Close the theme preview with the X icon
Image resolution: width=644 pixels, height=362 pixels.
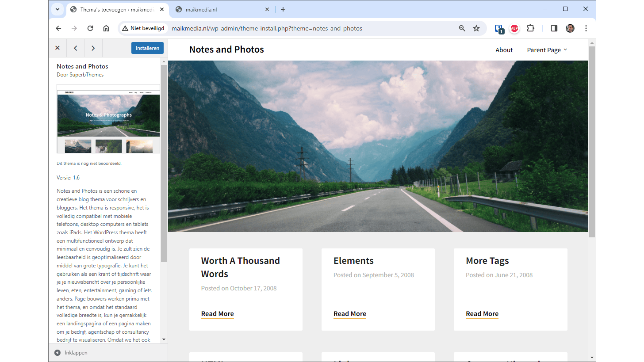(x=57, y=48)
